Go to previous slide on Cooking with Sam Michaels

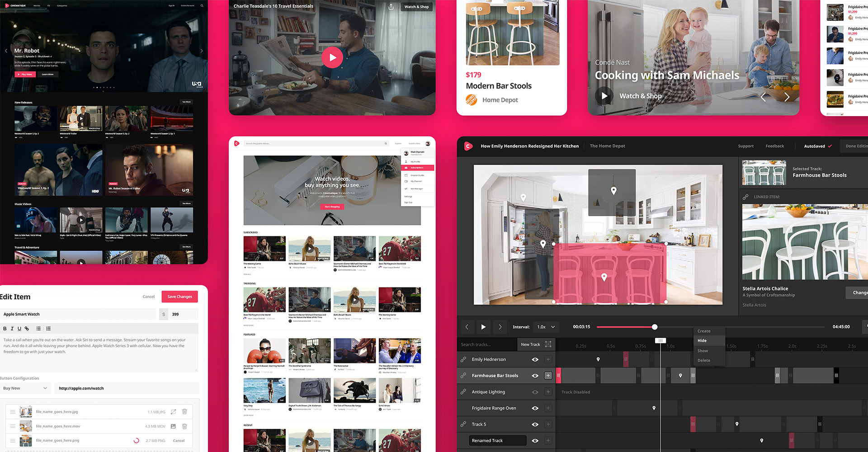pyautogui.click(x=763, y=97)
